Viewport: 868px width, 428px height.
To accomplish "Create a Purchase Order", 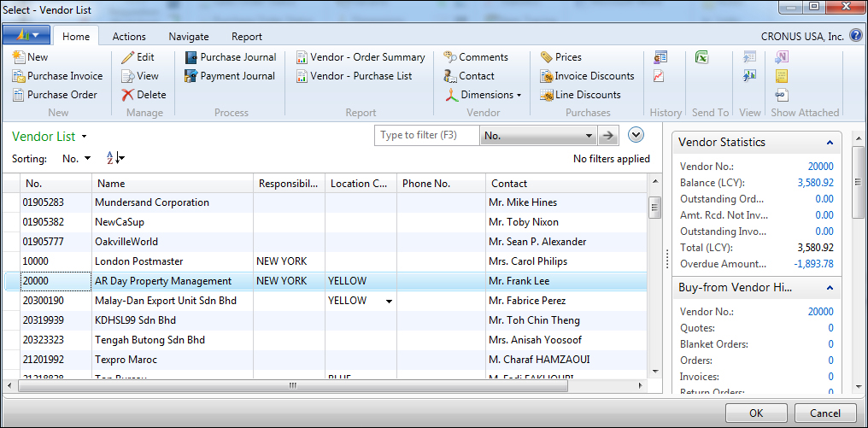I will tap(55, 95).
